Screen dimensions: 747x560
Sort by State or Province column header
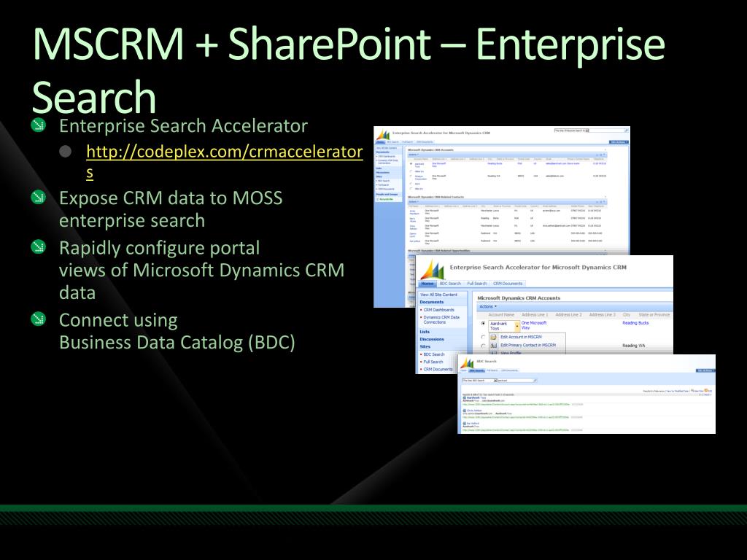(x=654, y=315)
